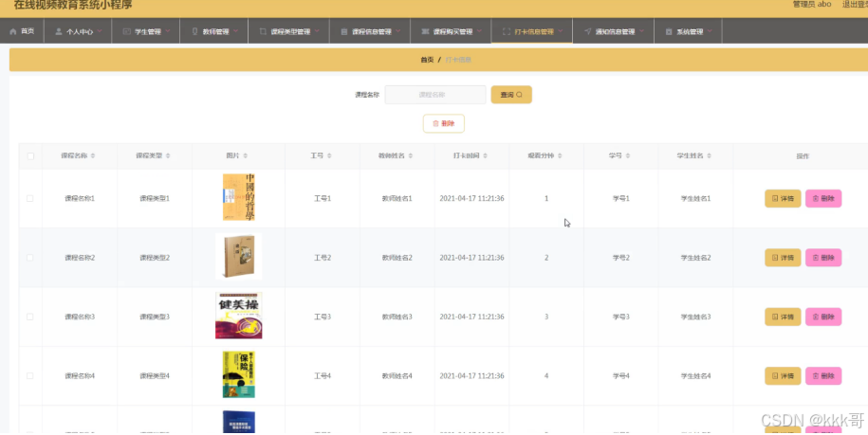868x435 pixels.
Task: Click the cell 教师姓名2
Action: [397, 258]
